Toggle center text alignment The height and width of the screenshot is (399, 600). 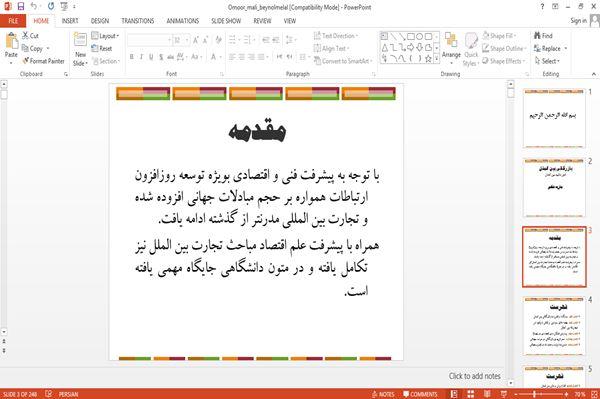click(x=241, y=57)
